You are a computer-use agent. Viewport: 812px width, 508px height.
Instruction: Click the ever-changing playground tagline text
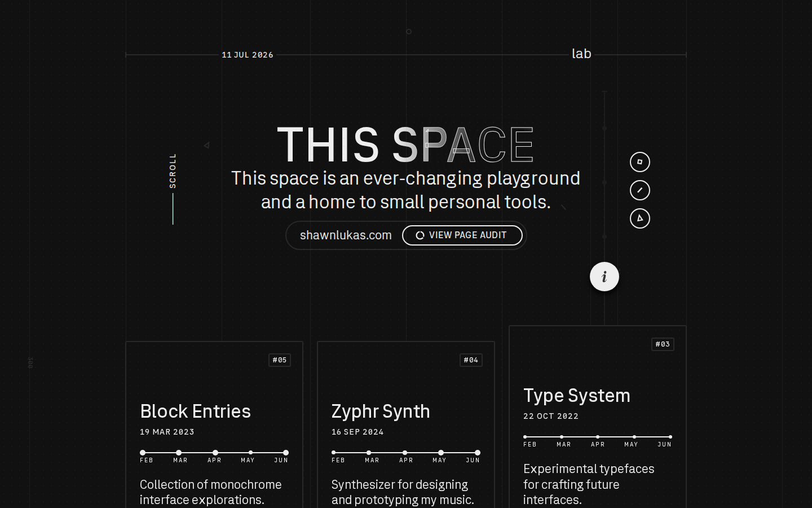(x=405, y=190)
